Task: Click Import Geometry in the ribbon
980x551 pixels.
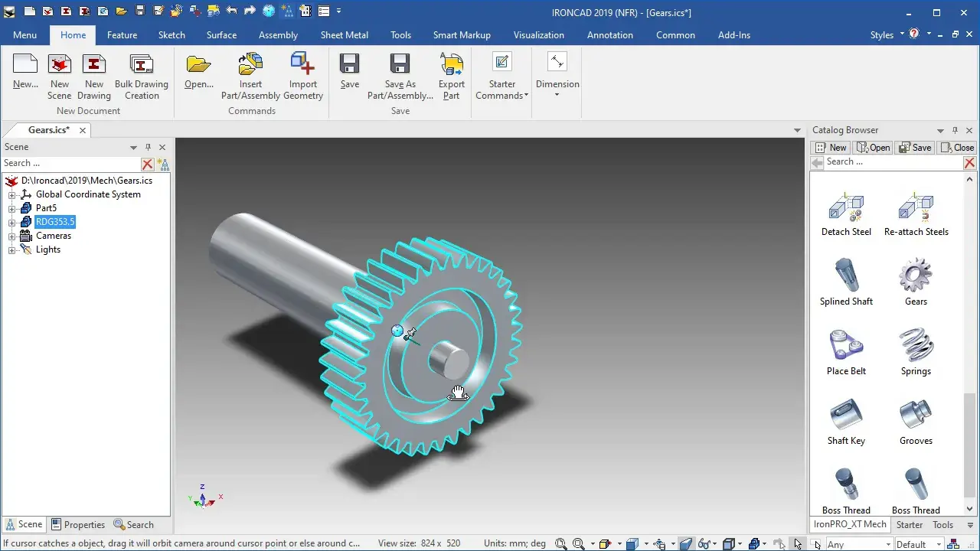Action: (x=303, y=77)
